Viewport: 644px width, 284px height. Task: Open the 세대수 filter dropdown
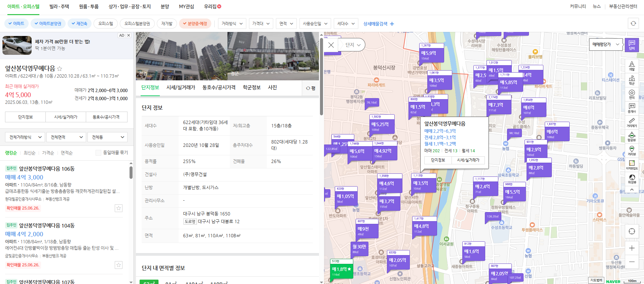pyautogui.click(x=346, y=24)
